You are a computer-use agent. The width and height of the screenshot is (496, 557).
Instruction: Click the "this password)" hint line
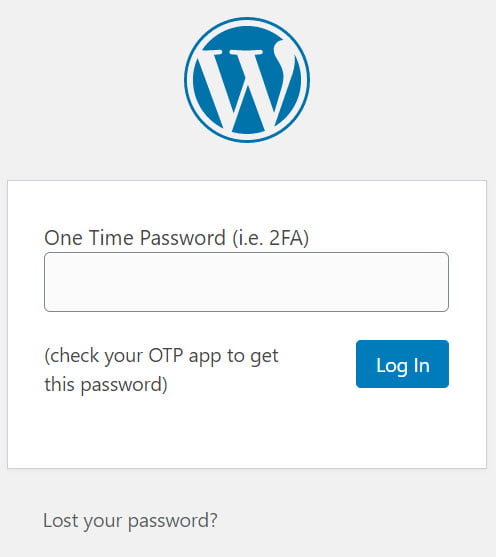coord(106,385)
